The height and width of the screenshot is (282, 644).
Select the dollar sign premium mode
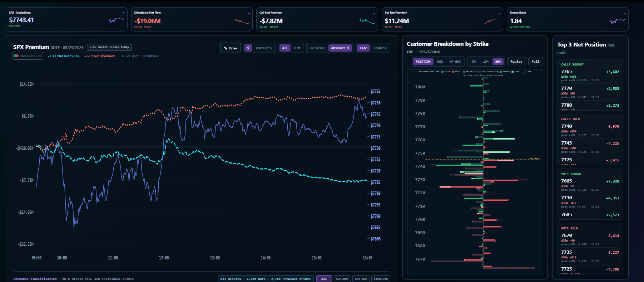248,48
